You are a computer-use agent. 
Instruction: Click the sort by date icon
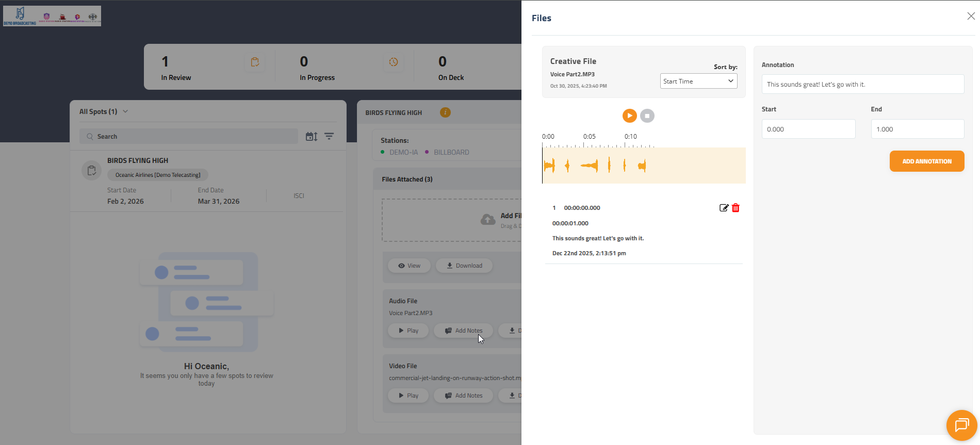(x=312, y=136)
